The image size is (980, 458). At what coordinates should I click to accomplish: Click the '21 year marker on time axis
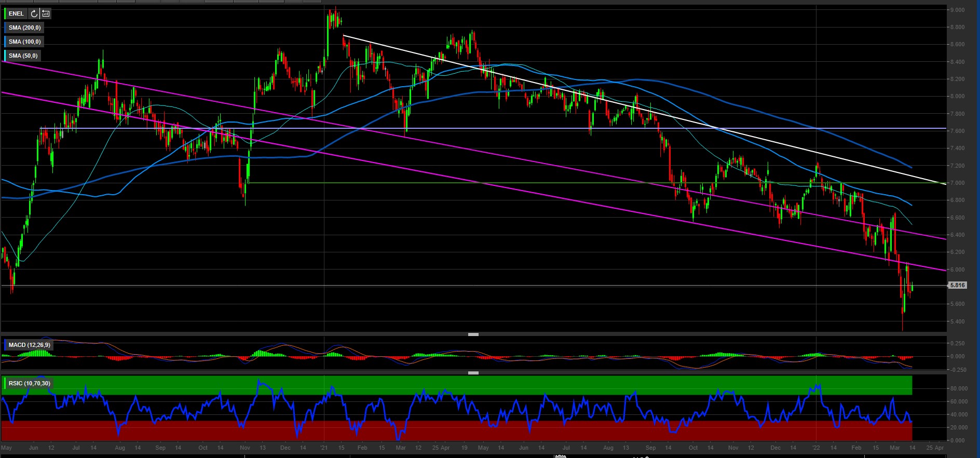pyautogui.click(x=324, y=448)
